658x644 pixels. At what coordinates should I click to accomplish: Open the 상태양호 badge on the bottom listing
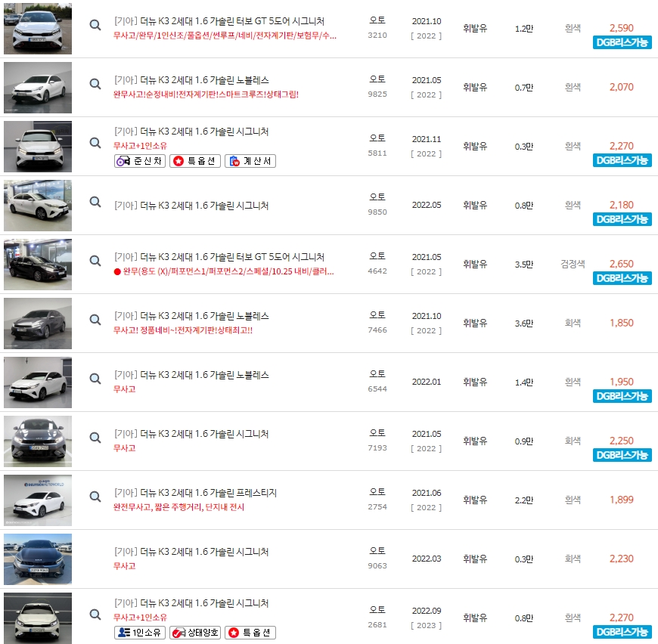(195, 632)
